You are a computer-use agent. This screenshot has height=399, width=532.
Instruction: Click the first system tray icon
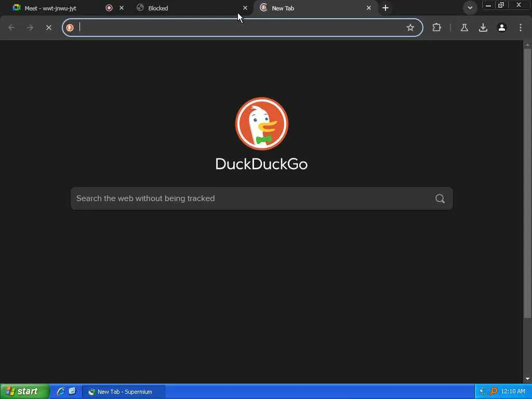(483, 391)
